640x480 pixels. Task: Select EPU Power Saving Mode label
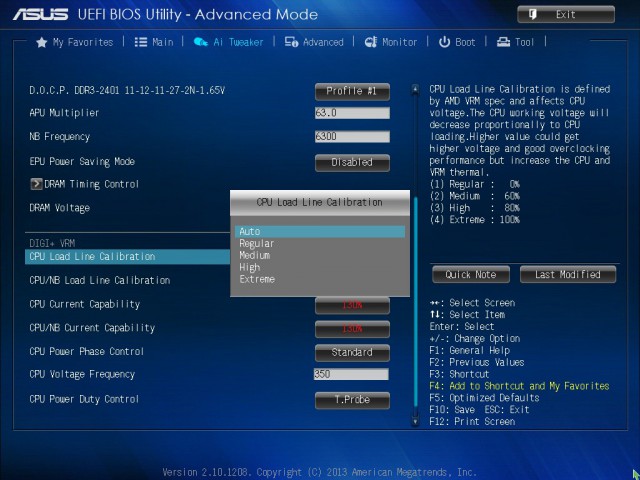(82, 162)
